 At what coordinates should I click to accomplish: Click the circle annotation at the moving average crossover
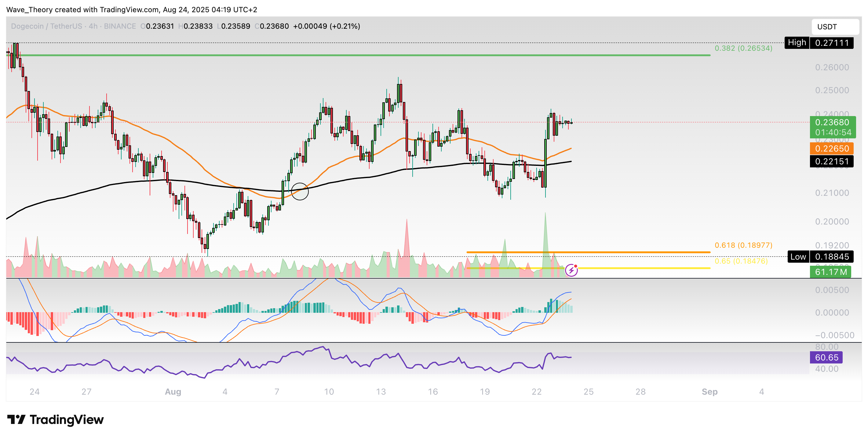(300, 192)
